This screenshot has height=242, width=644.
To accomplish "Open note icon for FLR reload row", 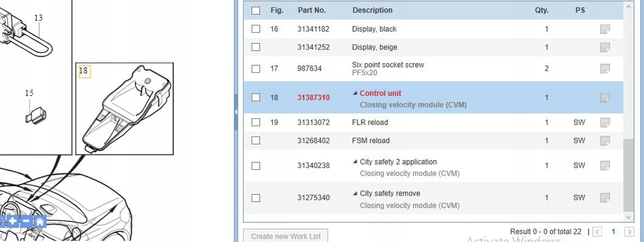I will coord(605,122).
